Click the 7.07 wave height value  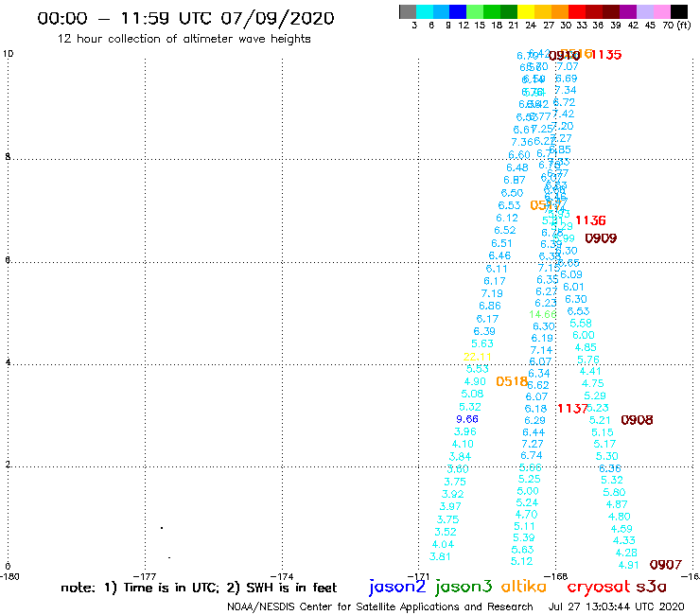click(x=568, y=67)
